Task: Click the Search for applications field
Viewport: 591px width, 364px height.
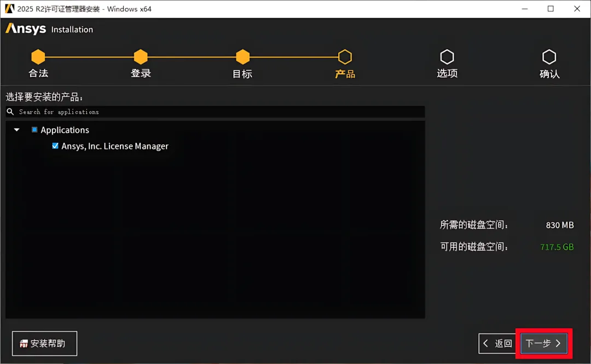Action: pos(215,112)
